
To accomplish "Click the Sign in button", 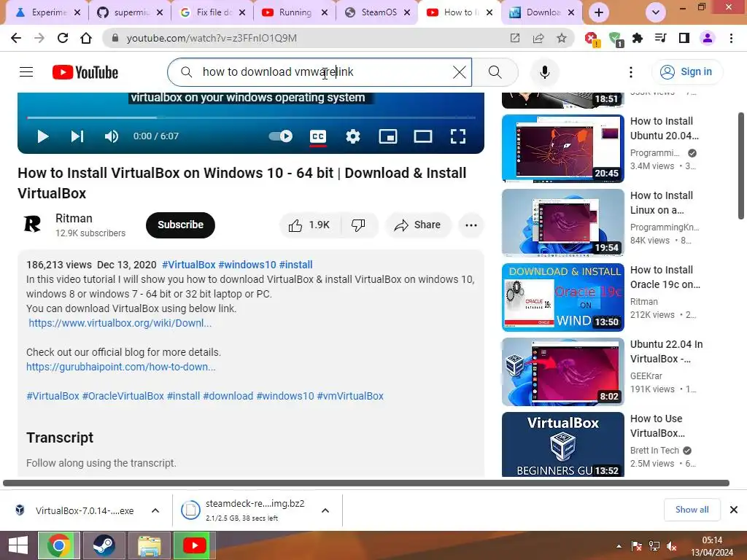I will 686,72.
